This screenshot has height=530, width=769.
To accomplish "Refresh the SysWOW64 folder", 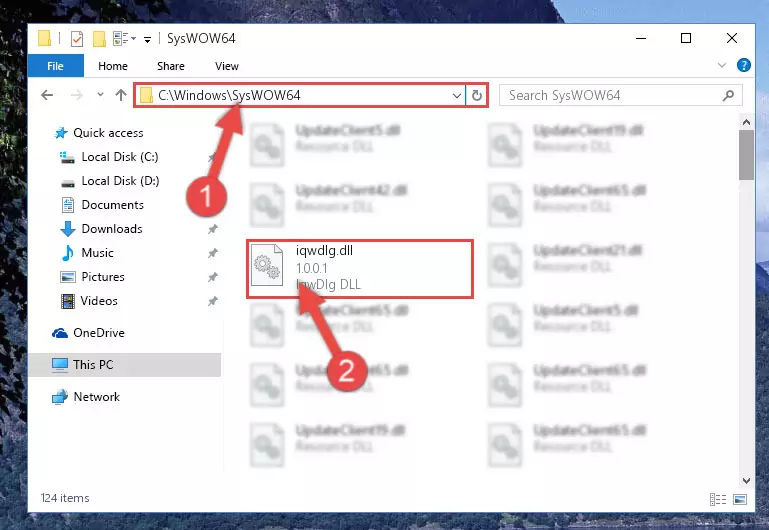I will [477, 95].
